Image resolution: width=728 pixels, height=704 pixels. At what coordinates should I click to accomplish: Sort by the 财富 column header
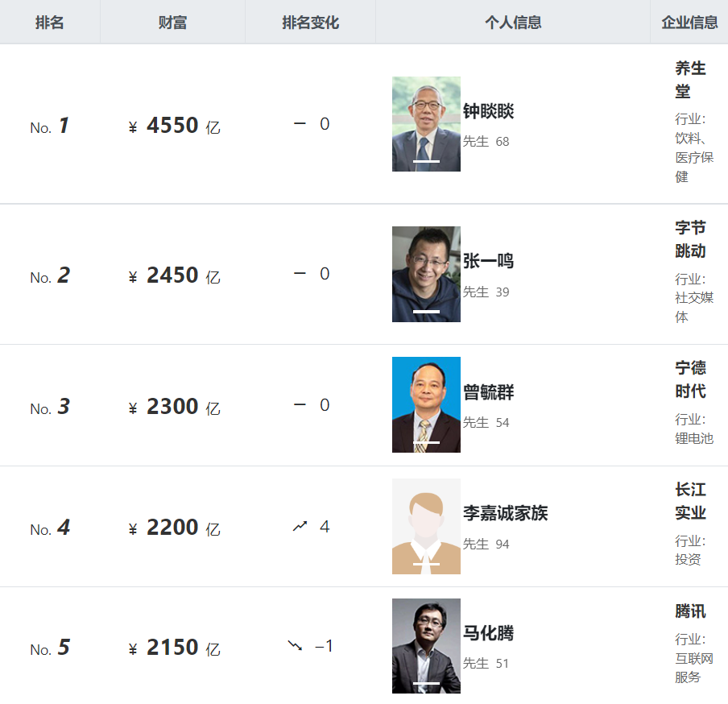point(172,23)
